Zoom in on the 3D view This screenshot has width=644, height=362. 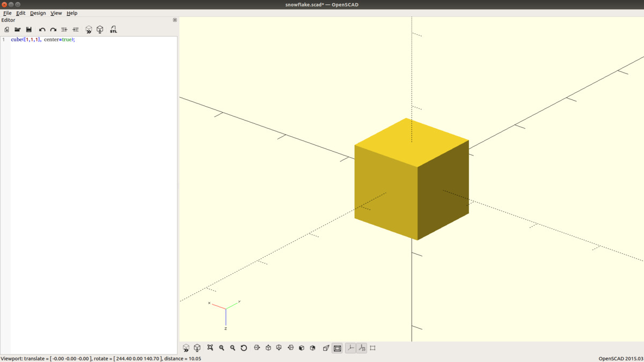pos(222,348)
